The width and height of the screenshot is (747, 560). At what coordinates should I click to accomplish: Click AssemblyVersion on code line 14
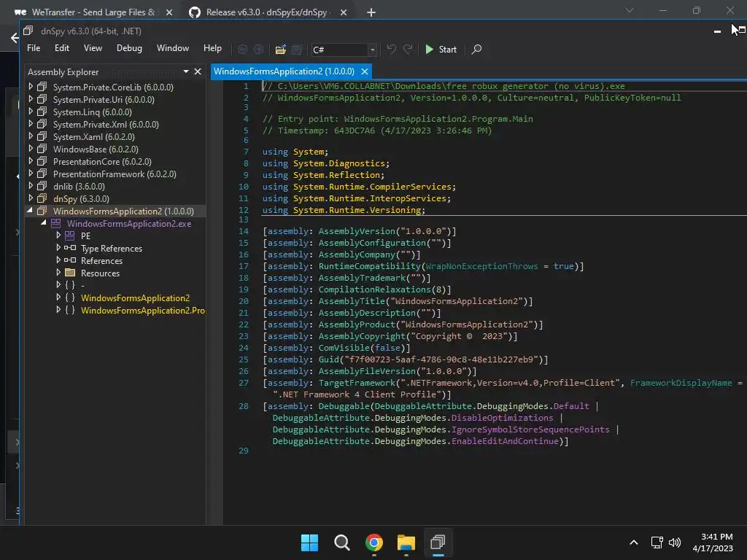tap(357, 231)
